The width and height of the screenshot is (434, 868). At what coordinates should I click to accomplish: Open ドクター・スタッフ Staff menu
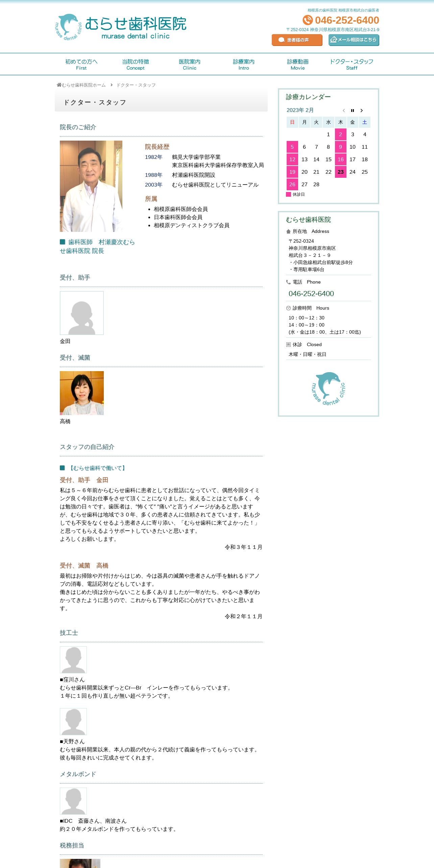[352, 64]
